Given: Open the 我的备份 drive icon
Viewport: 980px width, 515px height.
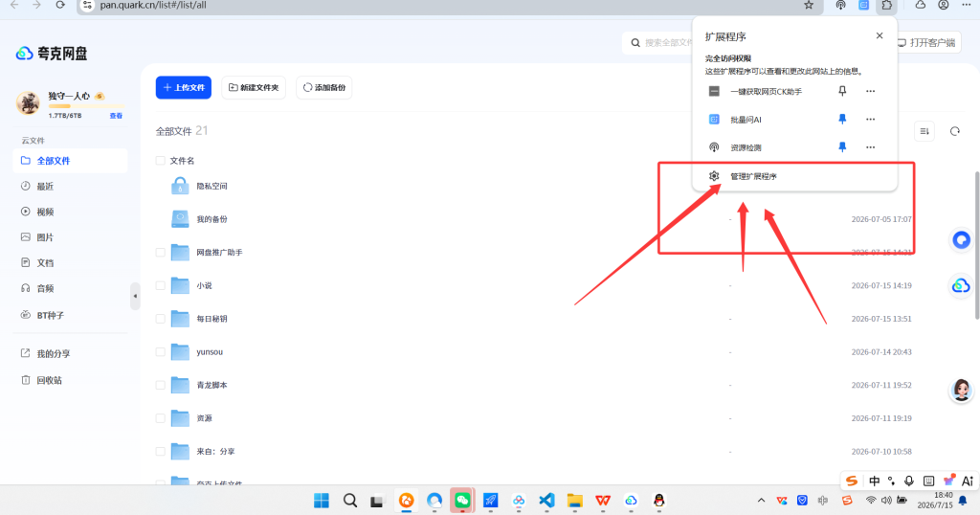Looking at the screenshot, I should pos(180,219).
